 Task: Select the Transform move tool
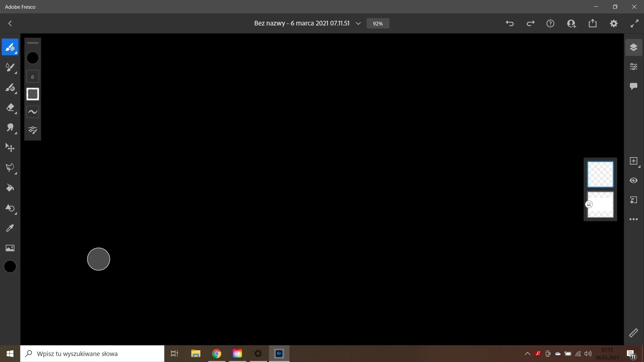(x=10, y=148)
